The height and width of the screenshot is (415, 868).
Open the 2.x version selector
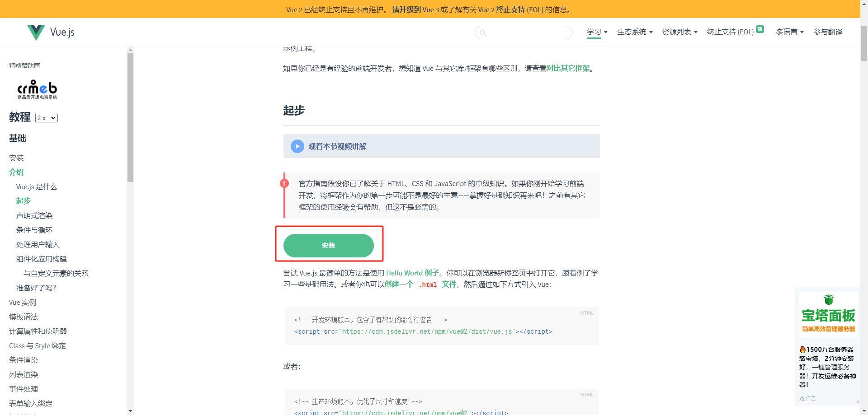(x=47, y=118)
